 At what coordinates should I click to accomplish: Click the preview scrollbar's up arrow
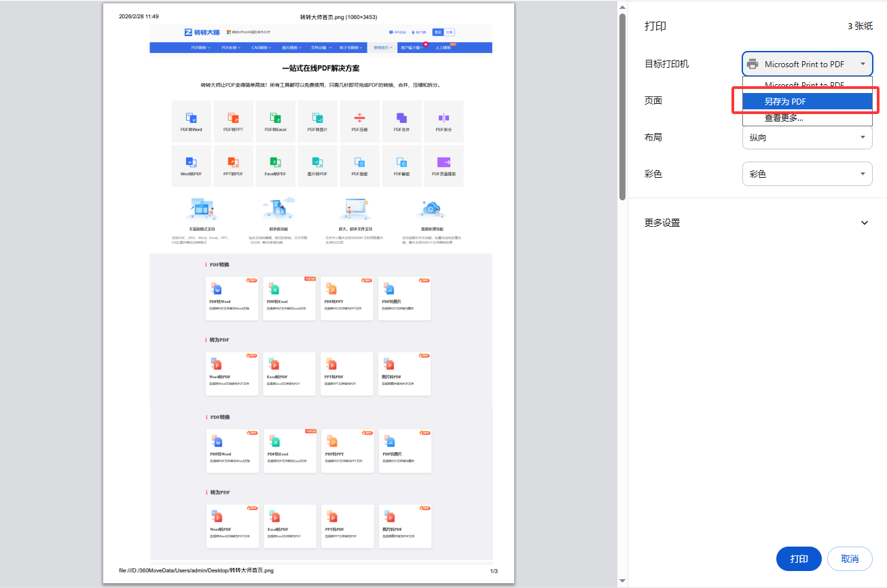click(622, 7)
